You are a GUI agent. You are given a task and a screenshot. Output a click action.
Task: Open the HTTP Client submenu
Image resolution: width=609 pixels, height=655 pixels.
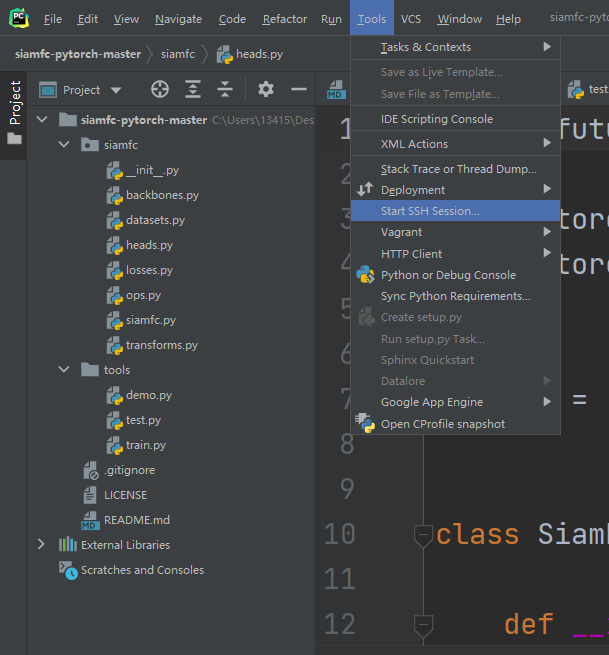click(455, 254)
